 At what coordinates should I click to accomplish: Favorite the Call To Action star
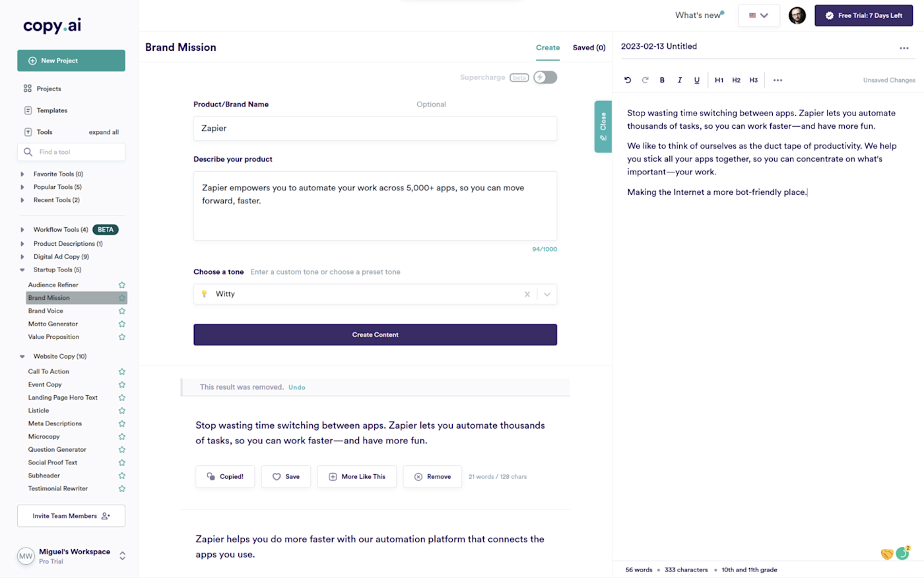click(121, 371)
